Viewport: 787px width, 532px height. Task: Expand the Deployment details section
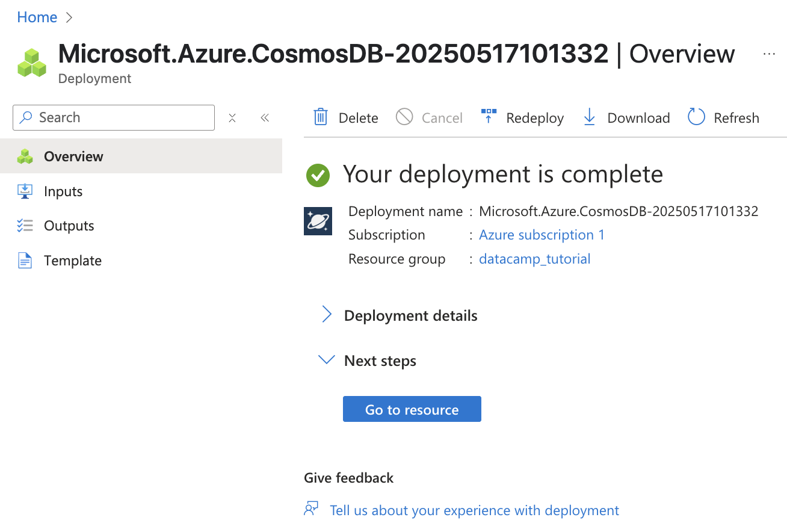327,314
